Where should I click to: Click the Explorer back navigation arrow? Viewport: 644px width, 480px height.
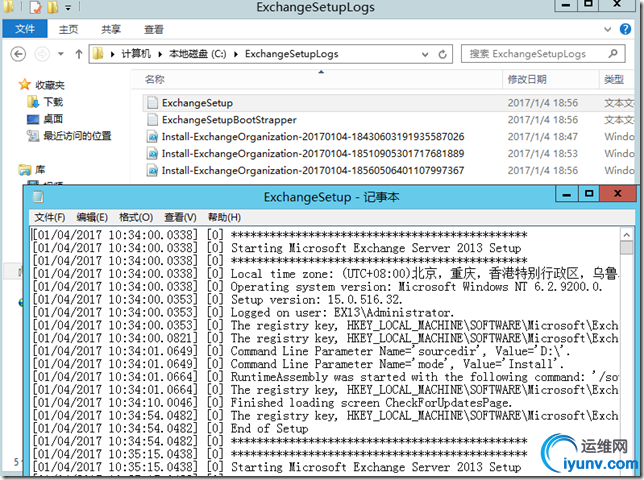tap(18, 54)
